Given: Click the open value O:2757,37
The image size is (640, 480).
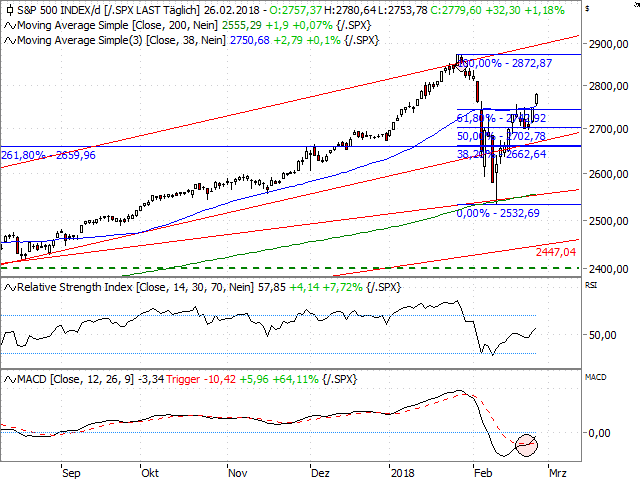Looking at the screenshot, I should [295, 10].
